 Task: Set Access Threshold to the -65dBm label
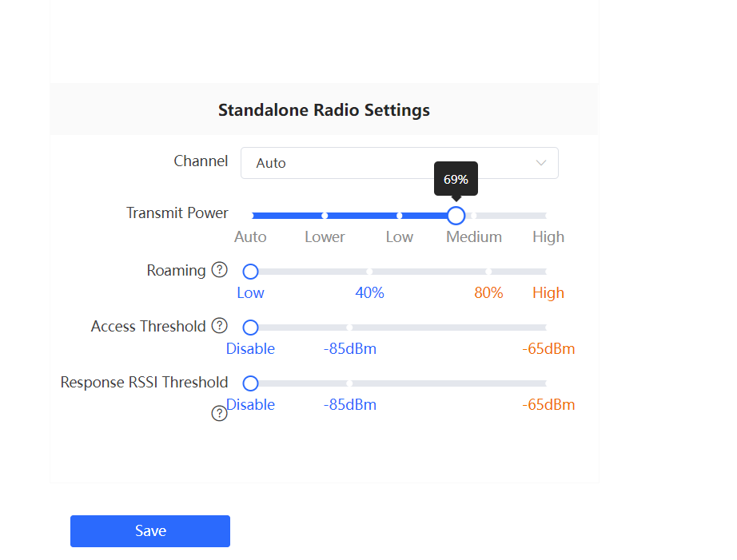click(x=548, y=348)
